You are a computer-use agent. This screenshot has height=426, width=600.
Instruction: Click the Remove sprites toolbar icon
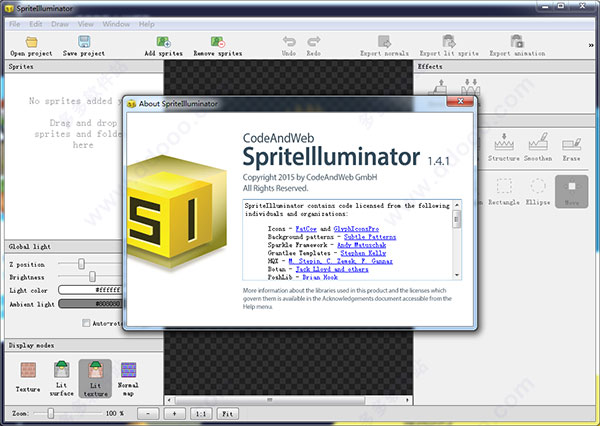coord(218,41)
